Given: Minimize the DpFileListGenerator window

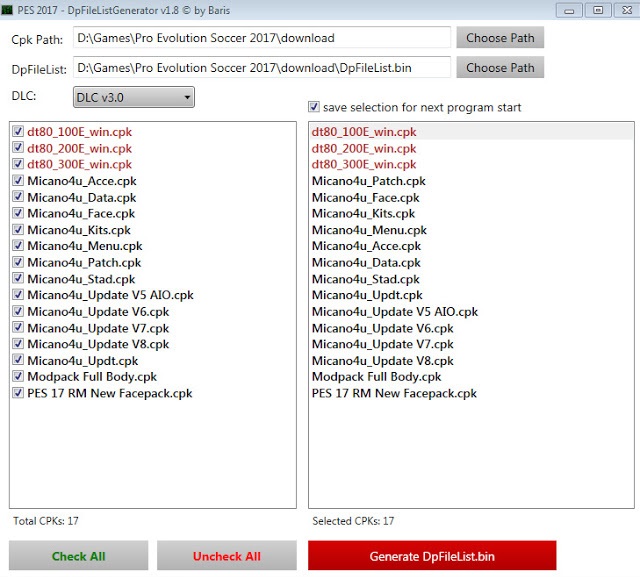Looking at the screenshot, I should (569, 10).
